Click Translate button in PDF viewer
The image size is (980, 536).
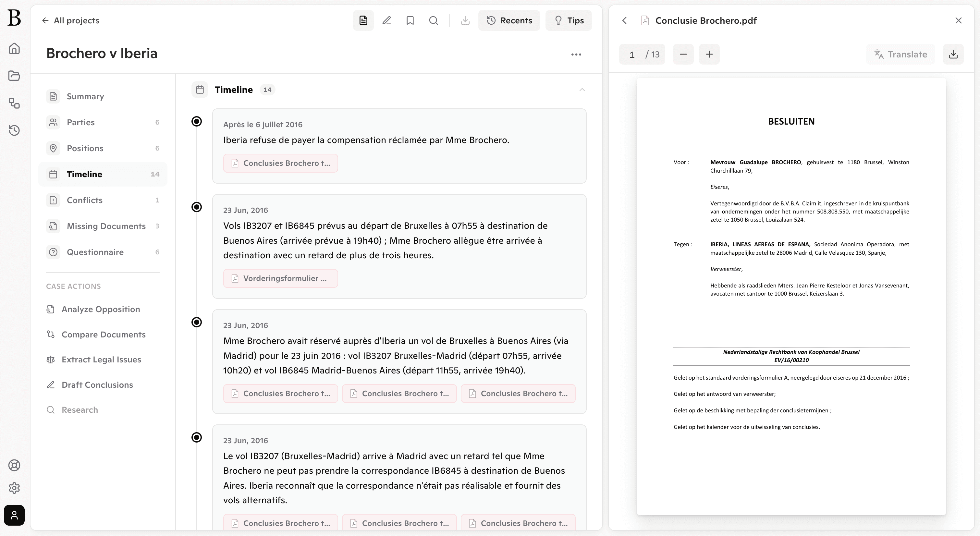[900, 54]
